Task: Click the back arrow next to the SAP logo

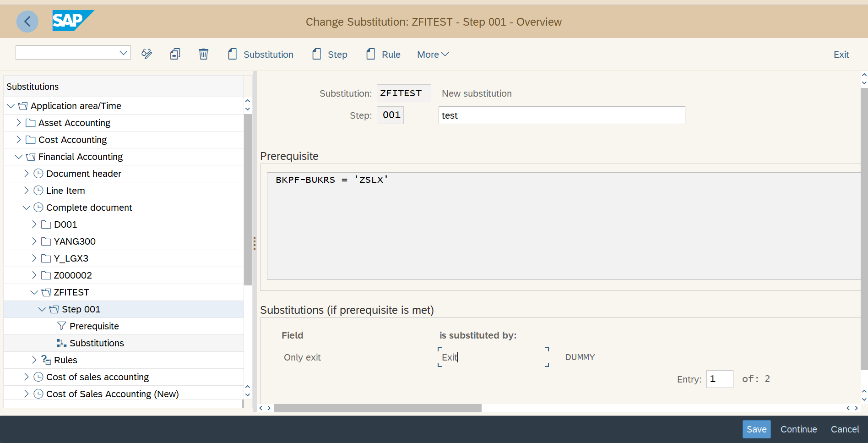Action: (27, 22)
